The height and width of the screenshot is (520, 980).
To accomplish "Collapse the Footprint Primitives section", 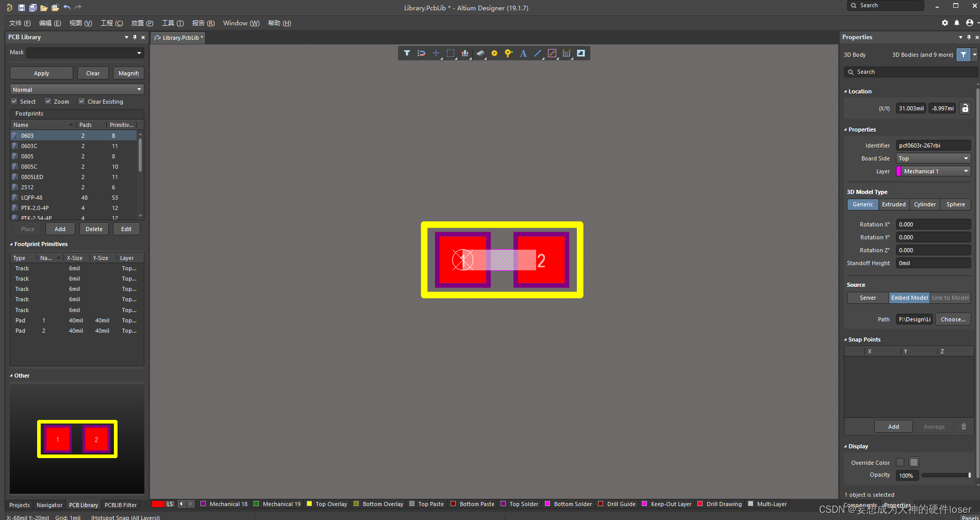I will pyautogui.click(x=11, y=243).
